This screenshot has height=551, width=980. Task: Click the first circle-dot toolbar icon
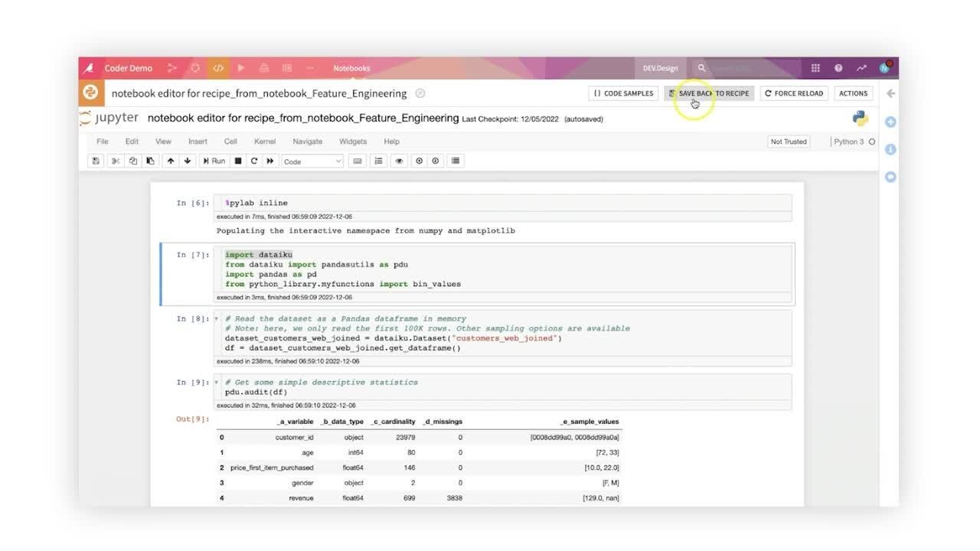(419, 161)
